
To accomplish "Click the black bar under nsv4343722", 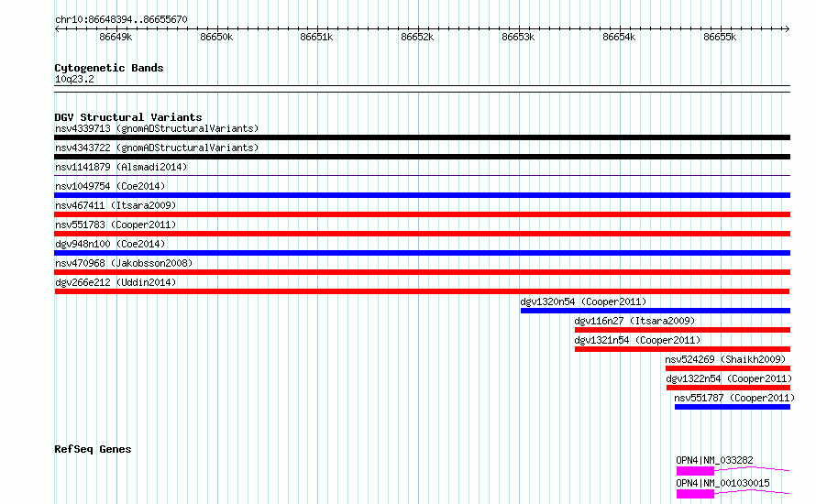I will [422, 157].
